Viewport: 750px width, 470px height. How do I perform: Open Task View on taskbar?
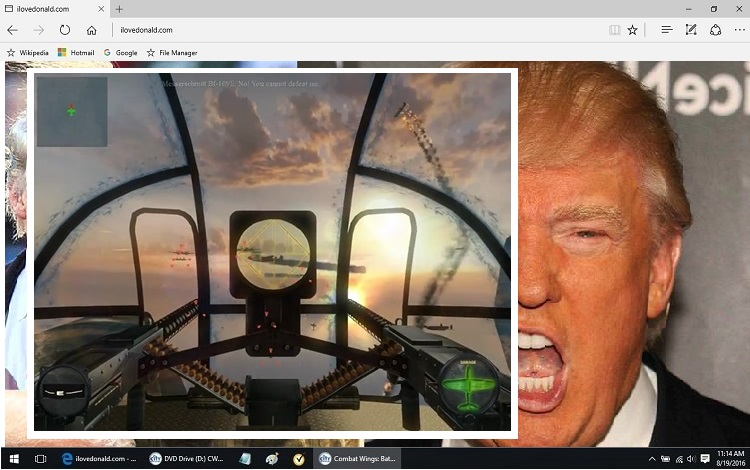pyautogui.click(x=41, y=459)
